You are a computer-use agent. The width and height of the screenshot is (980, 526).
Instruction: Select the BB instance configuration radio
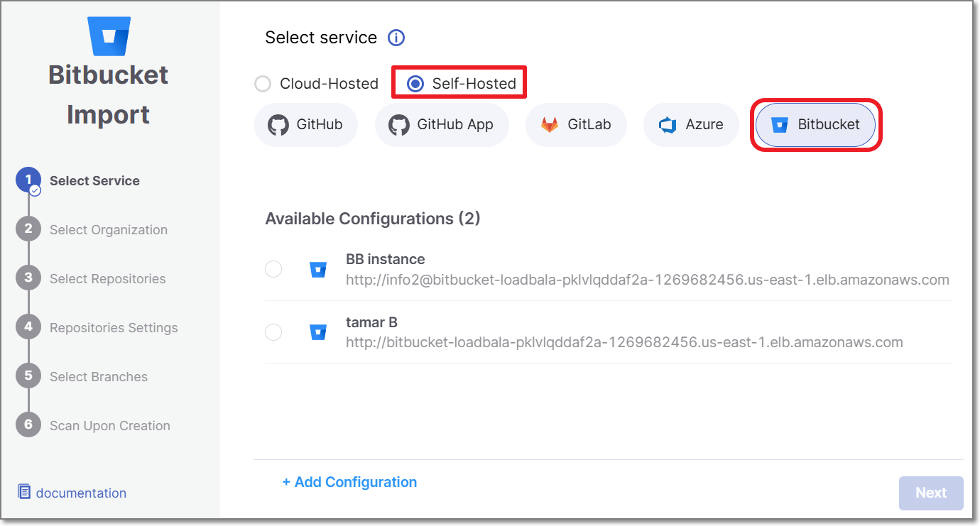click(x=273, y=269)
